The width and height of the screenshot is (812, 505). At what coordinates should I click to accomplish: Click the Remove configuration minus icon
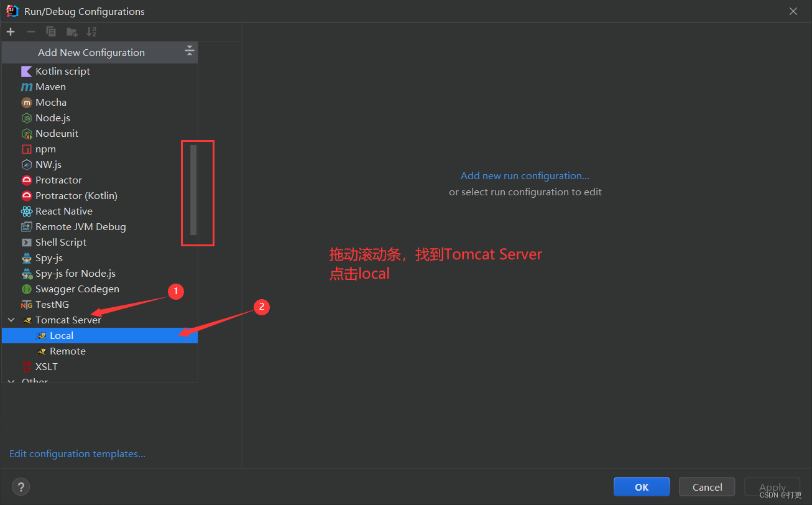coord(30,32)
